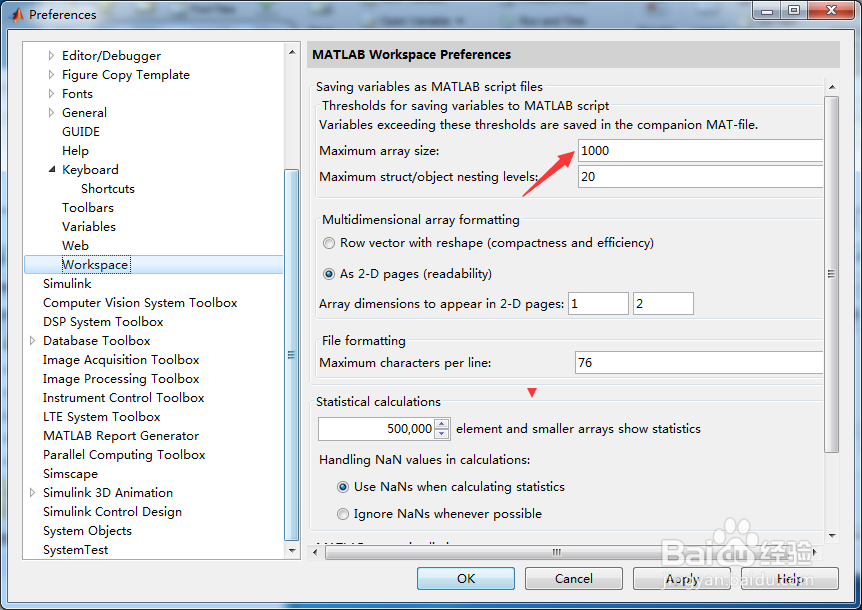The image size is (862, 610).
Task: Click the Cancel button
Action: (x=573, y=579)
